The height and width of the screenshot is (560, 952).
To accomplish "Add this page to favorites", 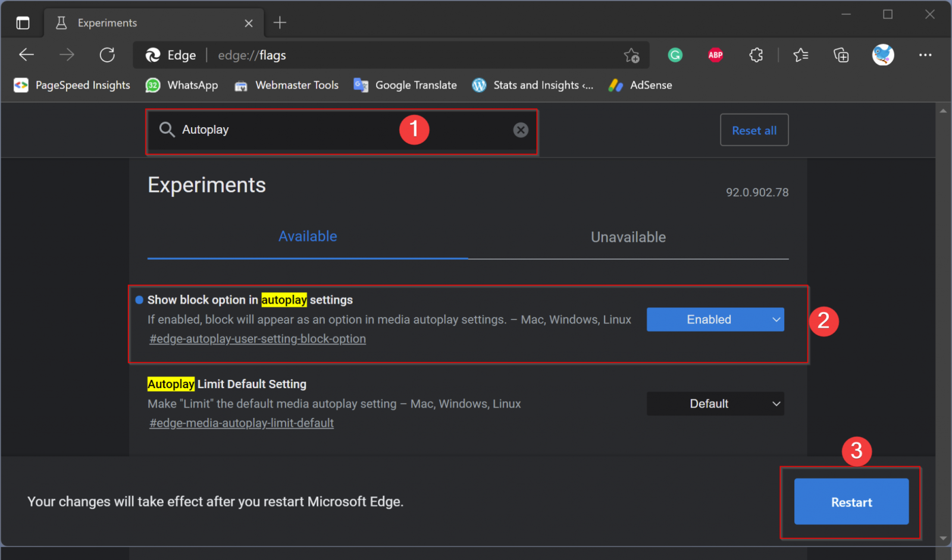I will pos(632,55).
